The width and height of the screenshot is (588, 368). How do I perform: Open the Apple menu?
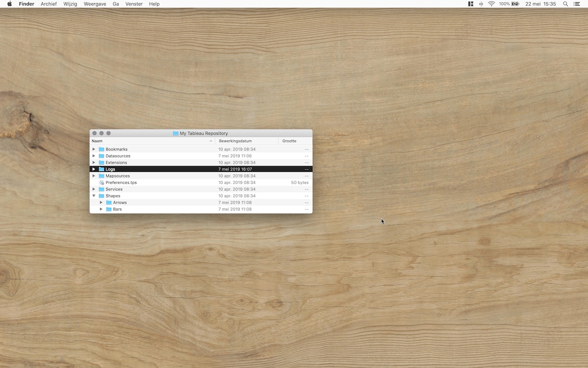point(9,4)
